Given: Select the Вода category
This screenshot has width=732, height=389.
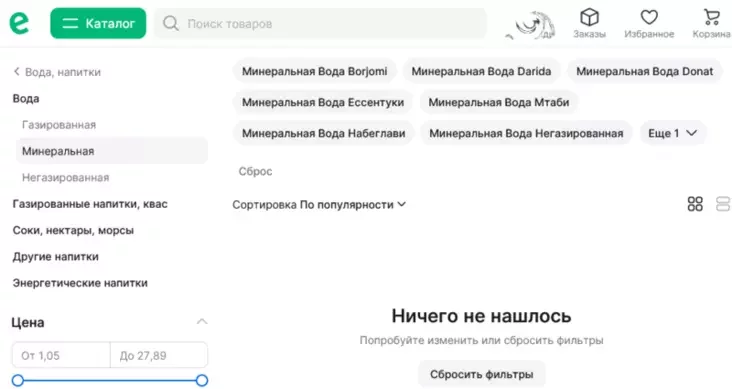Looking at the screenshot, I should click(26, 99).
